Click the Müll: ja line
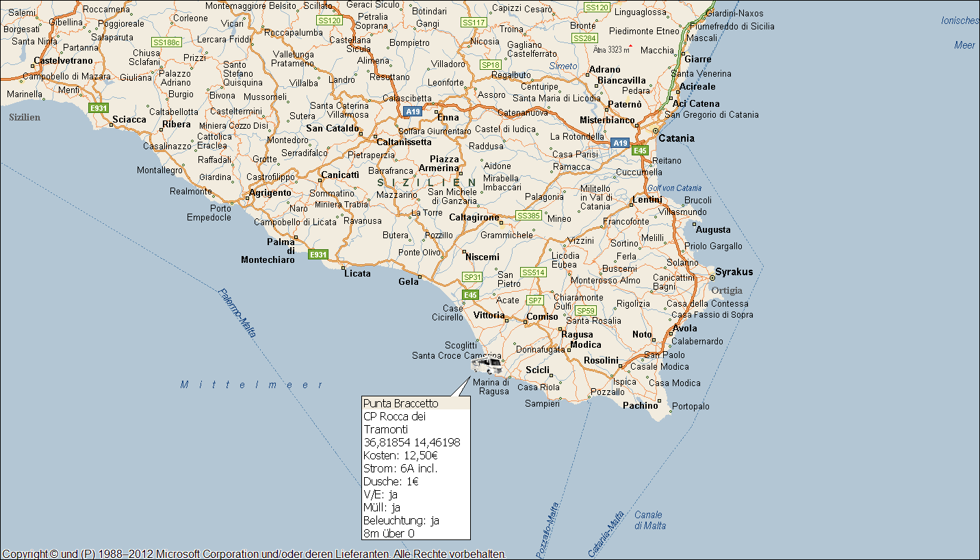 click(382, 507)
